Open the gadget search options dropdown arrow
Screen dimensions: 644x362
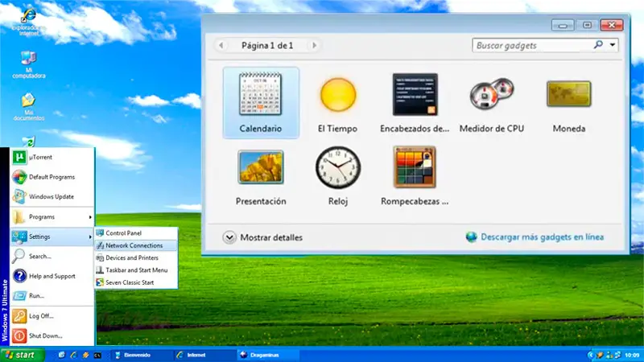click(613, 45)
